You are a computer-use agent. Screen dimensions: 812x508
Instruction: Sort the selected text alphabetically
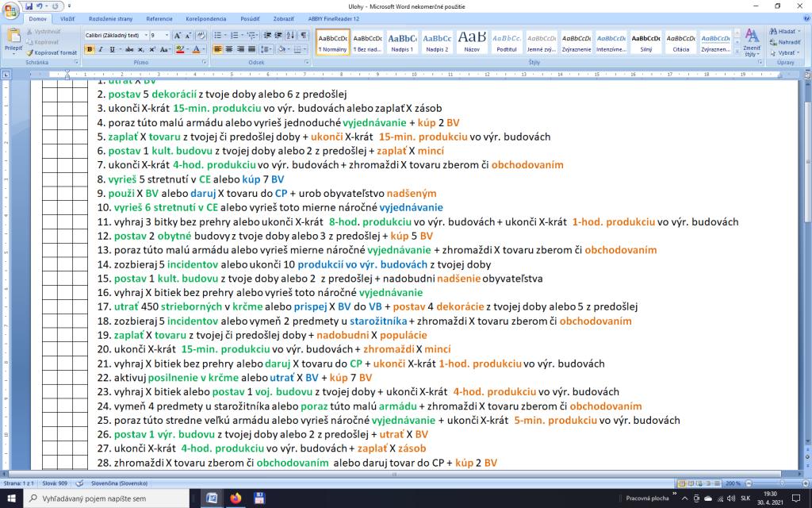point(290,35)
